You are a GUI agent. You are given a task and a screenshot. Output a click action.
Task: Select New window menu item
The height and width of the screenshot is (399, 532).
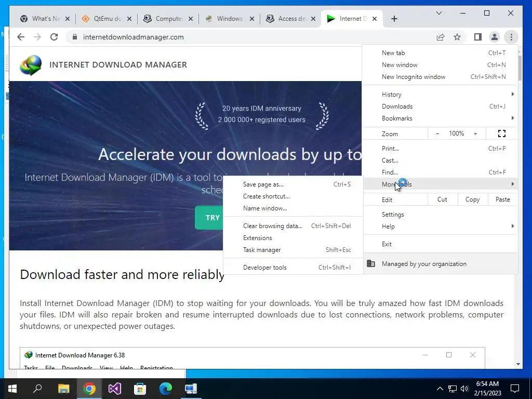point(440,65)
